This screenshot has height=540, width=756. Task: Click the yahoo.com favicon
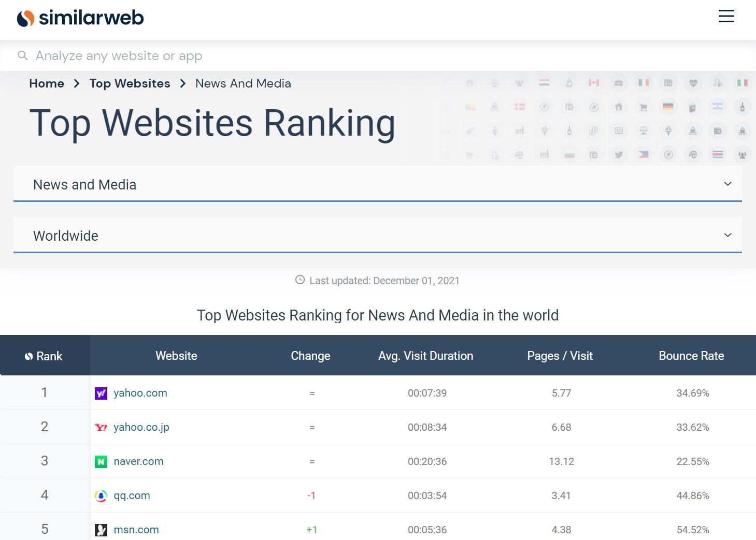pyautogui.click(x=101, y=393)
